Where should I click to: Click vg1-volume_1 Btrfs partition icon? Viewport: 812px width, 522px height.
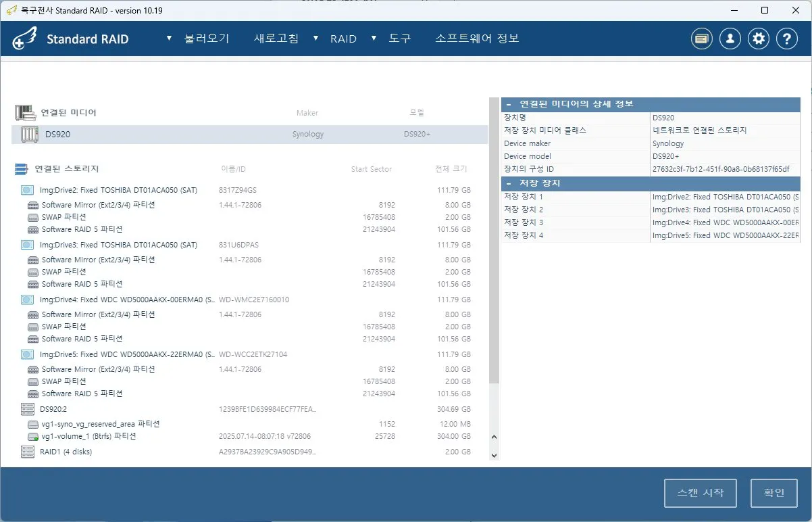[x=33, y=437]
